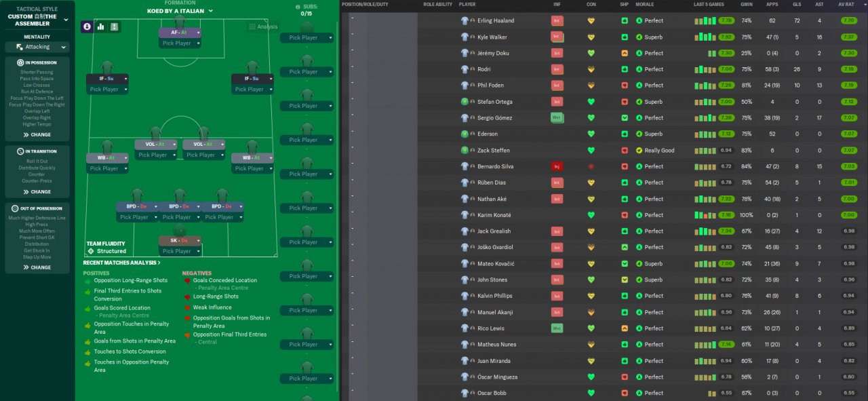The width and height of the screenshot is (868, 401).
Task: Open Recent Matches Analysis link
Action: coord(122,263)
